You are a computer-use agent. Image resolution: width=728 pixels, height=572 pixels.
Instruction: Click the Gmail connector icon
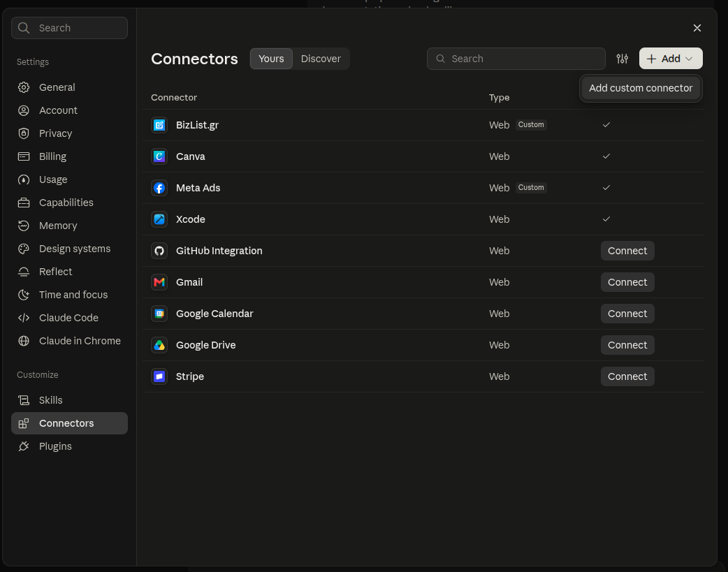coord(159,282)
